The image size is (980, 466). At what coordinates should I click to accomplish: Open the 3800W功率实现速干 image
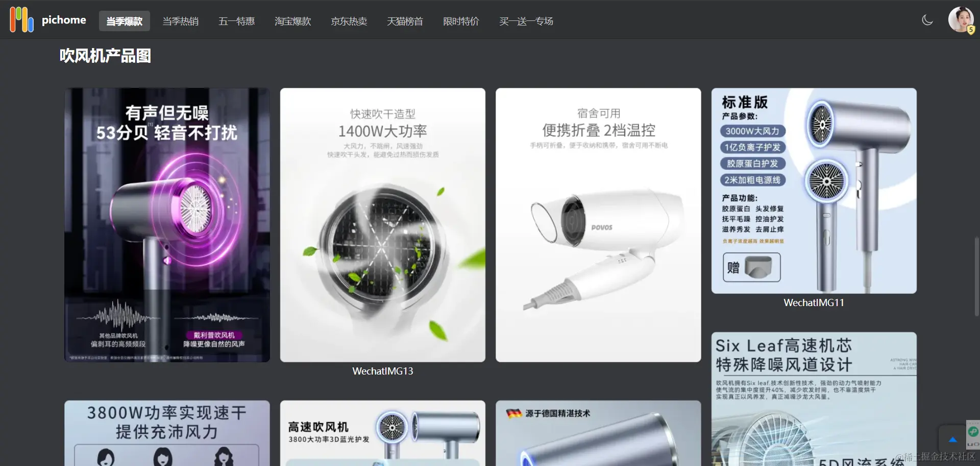pyautogui.click(x=167, y=433)
